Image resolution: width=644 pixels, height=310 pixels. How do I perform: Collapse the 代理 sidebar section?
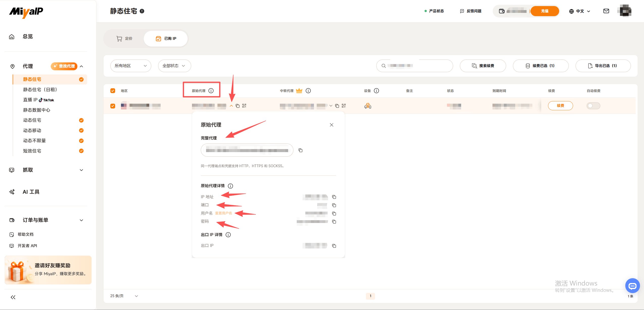pos(82,66)
